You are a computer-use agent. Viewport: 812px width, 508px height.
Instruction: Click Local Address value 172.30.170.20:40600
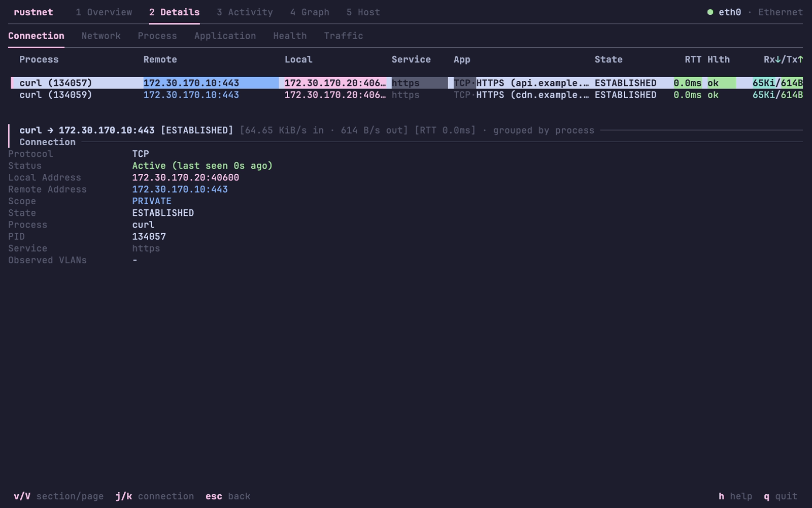pos(186,177)
